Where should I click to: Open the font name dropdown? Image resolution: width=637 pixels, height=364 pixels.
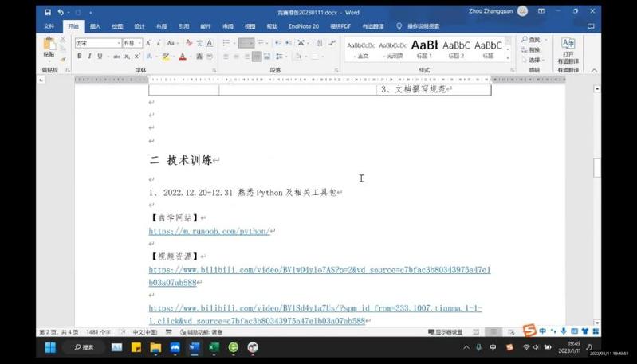point(119,43)
